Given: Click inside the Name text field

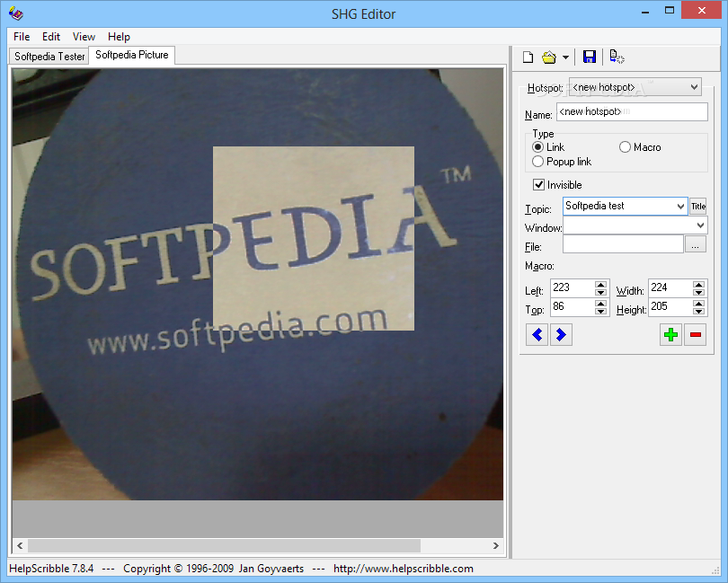Looking at the screenshot, I should (632, 112).
